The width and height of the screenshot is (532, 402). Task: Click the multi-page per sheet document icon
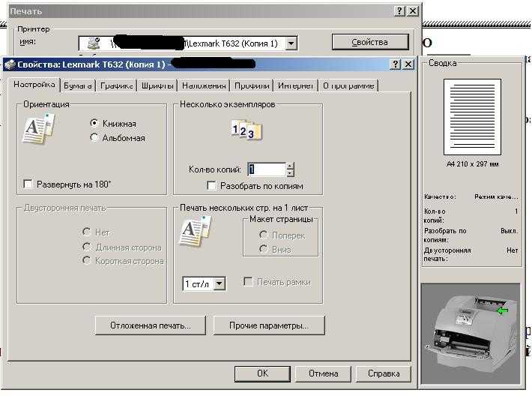tap(195, 231)
